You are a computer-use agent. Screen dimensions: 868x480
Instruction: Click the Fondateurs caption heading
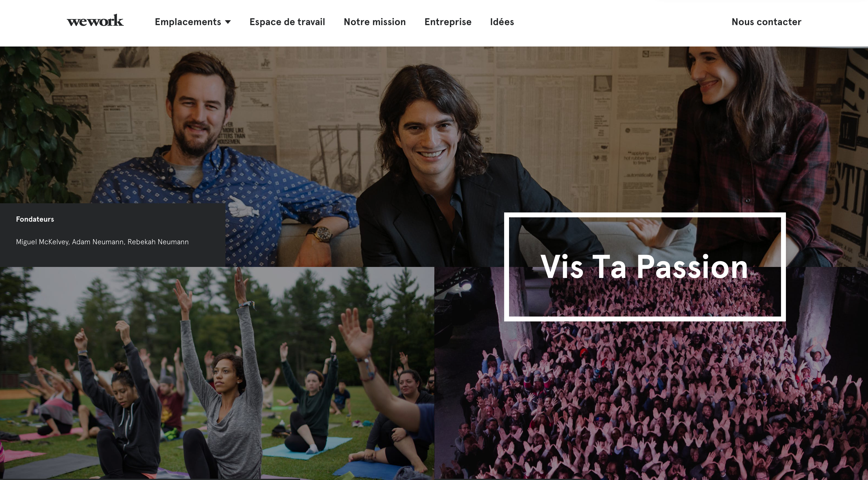pyautogui.click(x=35, y=219)
